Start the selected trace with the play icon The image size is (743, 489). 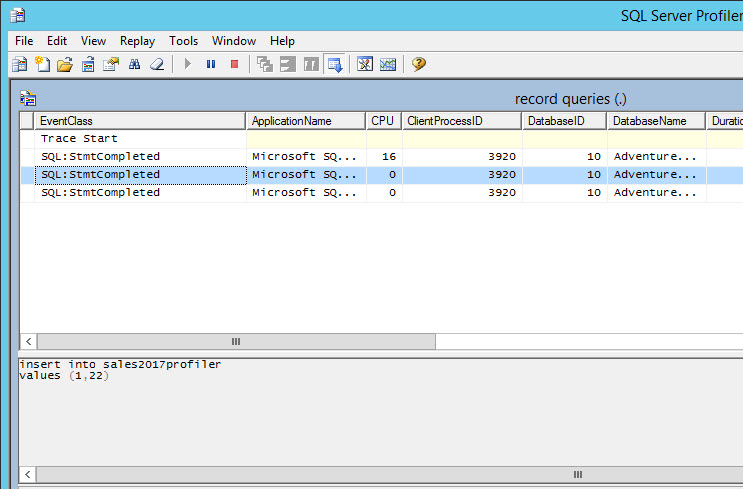(188, 64)
